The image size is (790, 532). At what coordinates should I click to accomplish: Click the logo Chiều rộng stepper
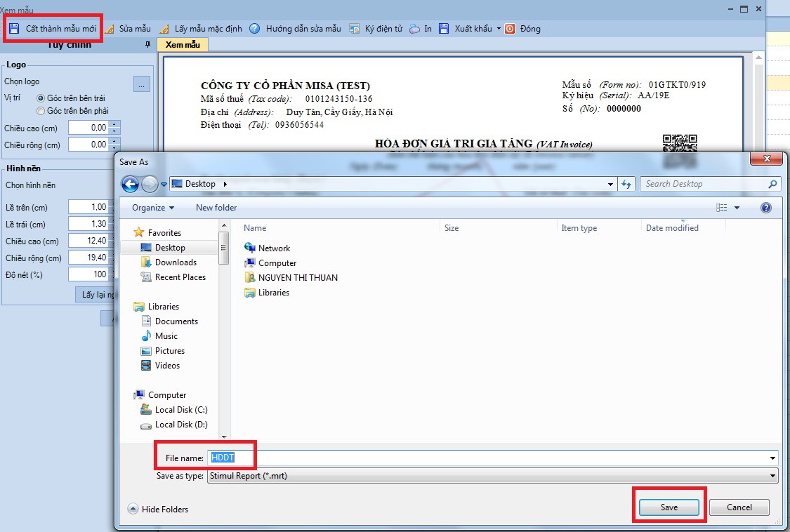[x=115, y=145]
